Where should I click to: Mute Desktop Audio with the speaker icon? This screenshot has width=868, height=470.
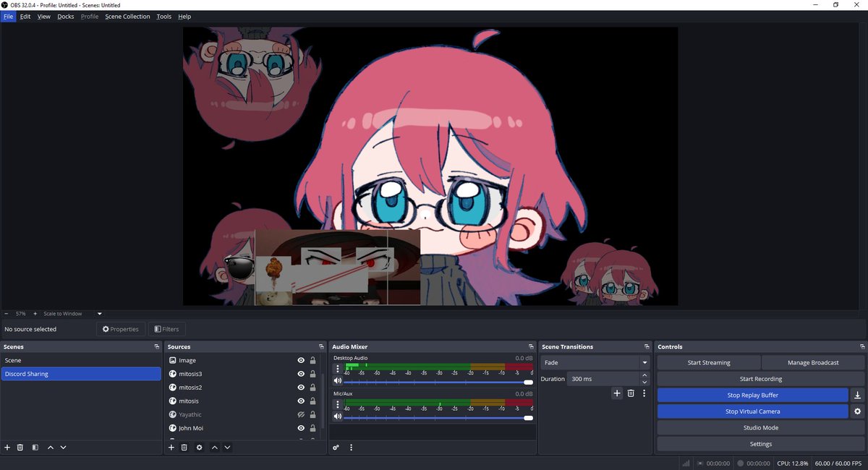(x=337, y=381)
